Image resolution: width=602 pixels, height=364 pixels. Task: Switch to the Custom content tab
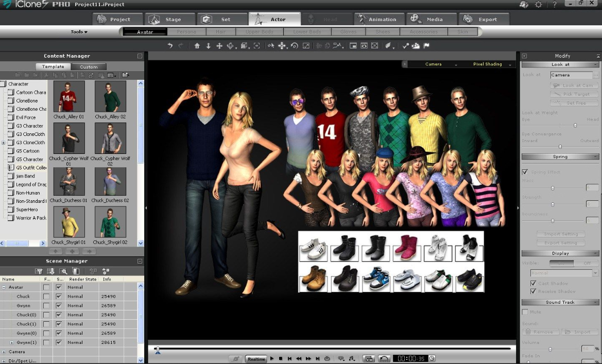coord(89,67)
